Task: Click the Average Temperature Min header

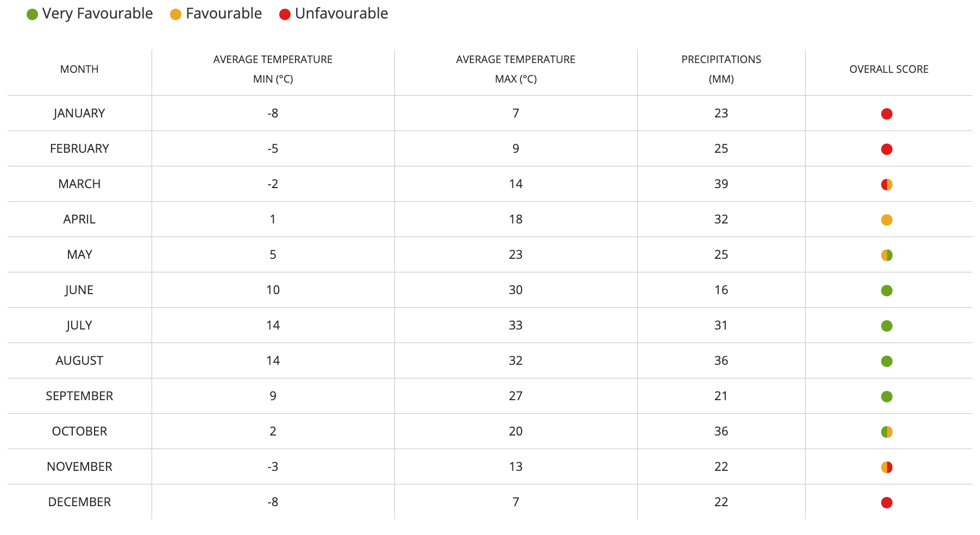Action: click(x=273, y=69)
